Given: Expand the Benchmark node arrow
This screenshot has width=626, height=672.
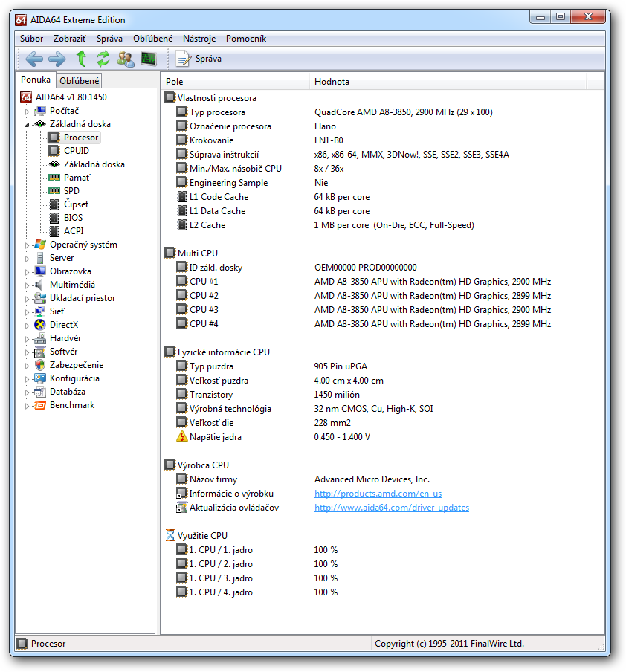Looking at the screenshot, I should pos(27,406).
